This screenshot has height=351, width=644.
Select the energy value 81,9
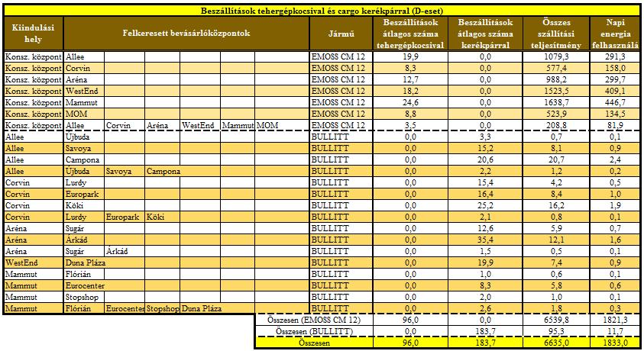(615, 125)
